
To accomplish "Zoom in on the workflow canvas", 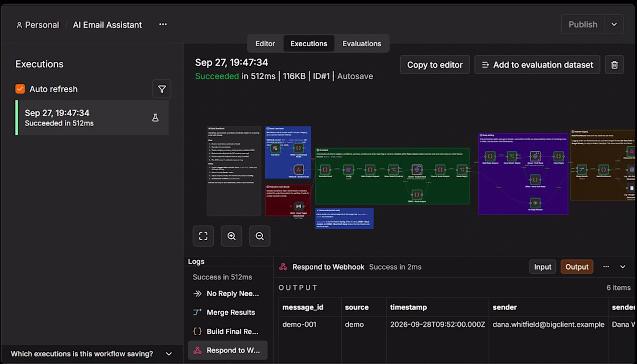I will click(x=232, y=236).
